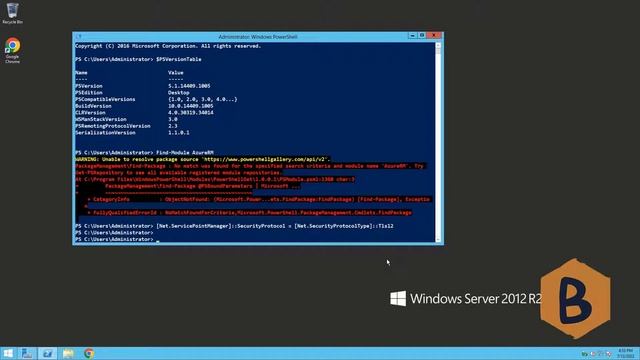Click the PSVersion row name
This screenshot has width=640, height=360.
coord(89,86)
